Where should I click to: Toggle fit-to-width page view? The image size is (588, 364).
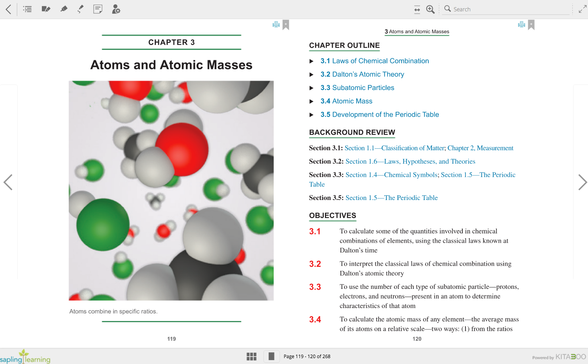(x=417, y=9)
